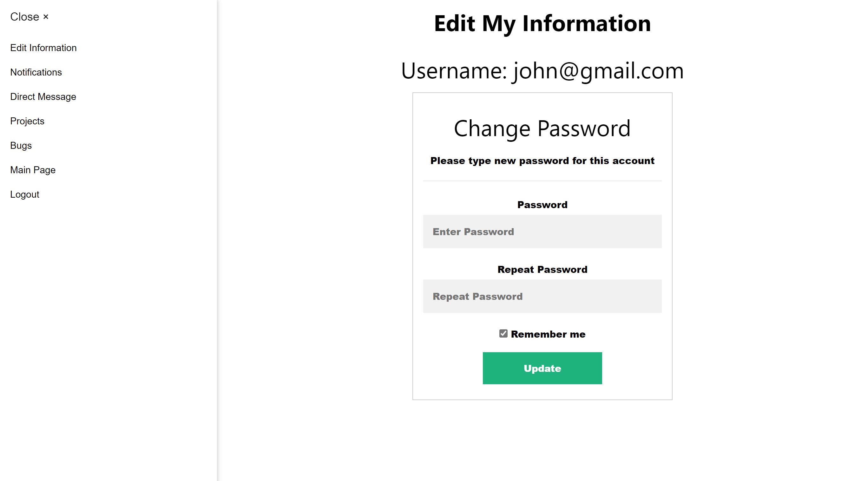Click the Repeat Password field label
The width and height of the screenshot is (868, 481).
tap(542, 269)
